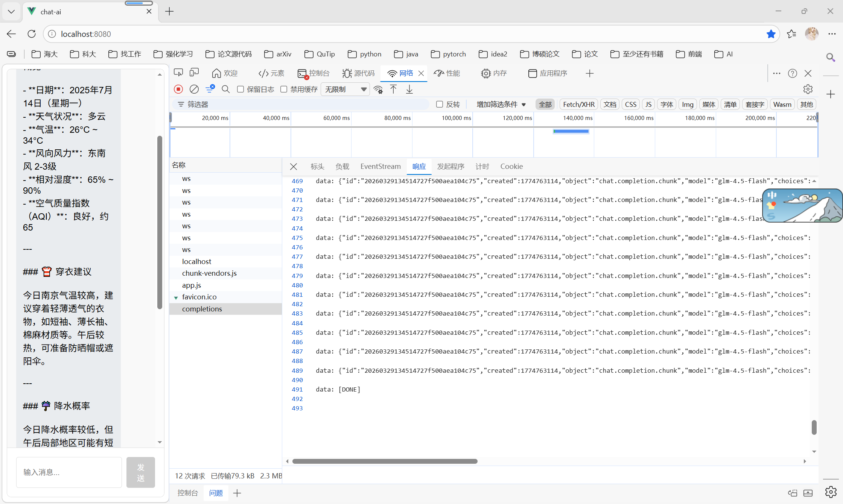Expand the 增加筛选条件 dropdown
The image size is (843, 504).
[501, 104]
